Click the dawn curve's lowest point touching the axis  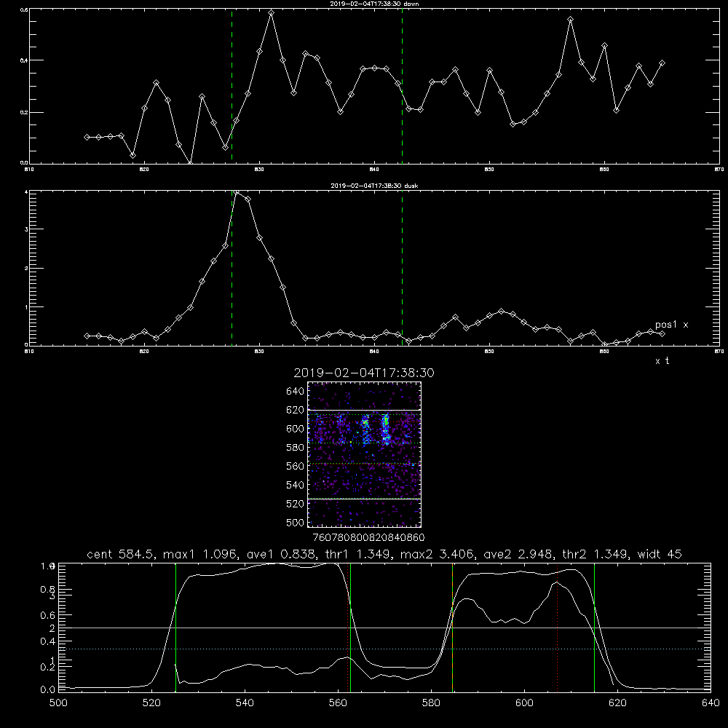tap(190, 162)
